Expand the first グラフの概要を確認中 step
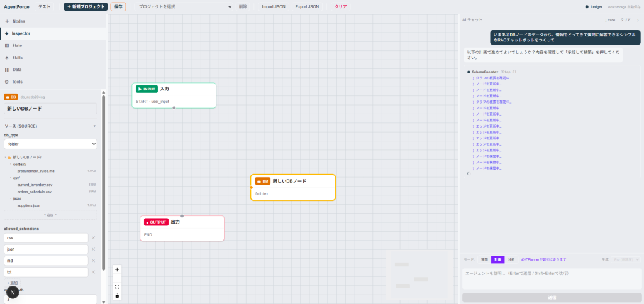Image resolution: width=644 pixels, height=304 pixels. (x=492, y=78)
